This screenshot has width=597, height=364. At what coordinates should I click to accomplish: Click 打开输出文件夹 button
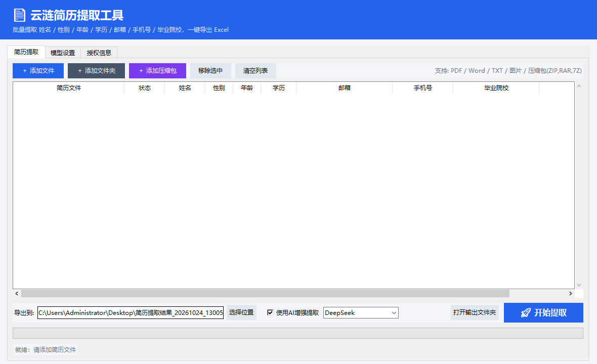point(475,312)
